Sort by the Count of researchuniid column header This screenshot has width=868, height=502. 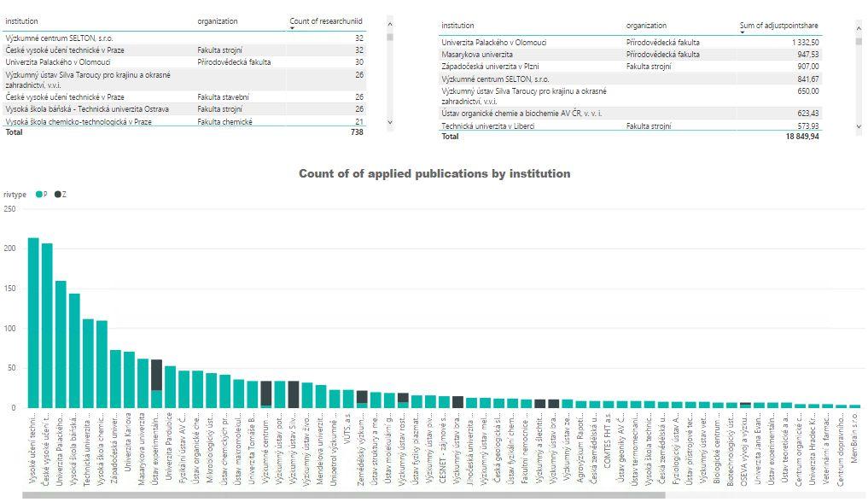(326, 21)
